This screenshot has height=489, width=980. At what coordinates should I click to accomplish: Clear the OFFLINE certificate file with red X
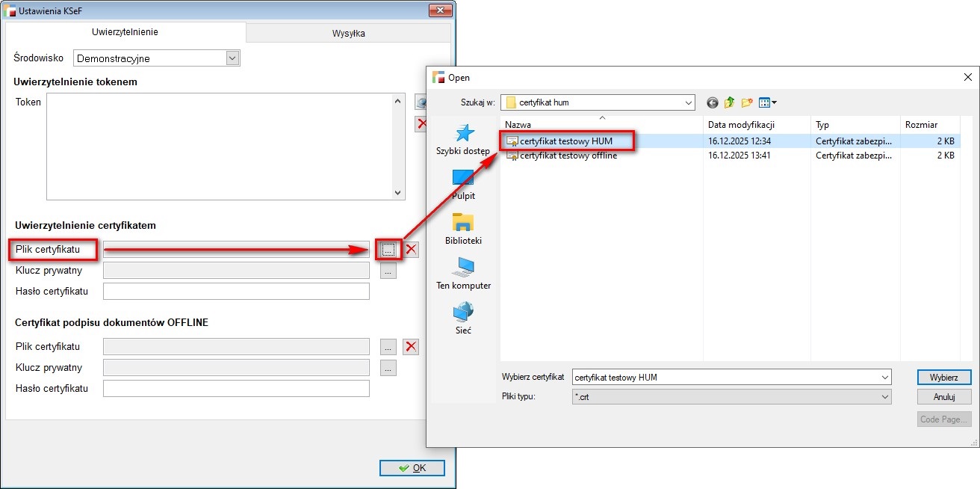tap(411, 347)
